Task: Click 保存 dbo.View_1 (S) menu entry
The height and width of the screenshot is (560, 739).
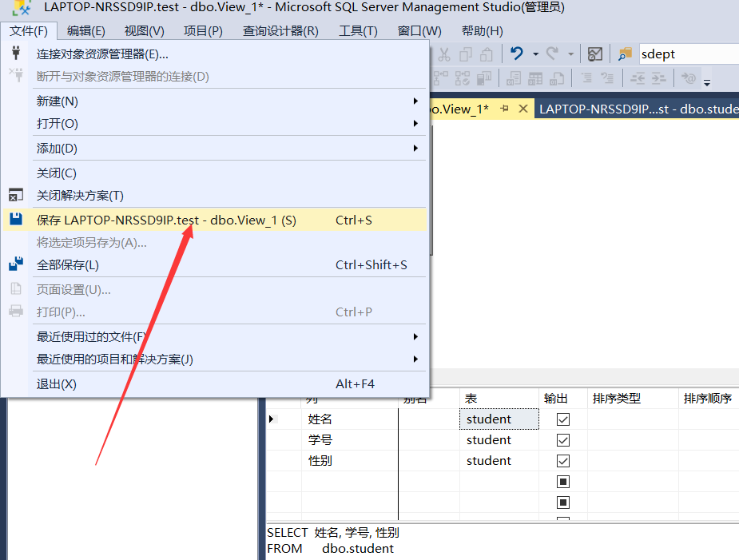Action: 215,220
